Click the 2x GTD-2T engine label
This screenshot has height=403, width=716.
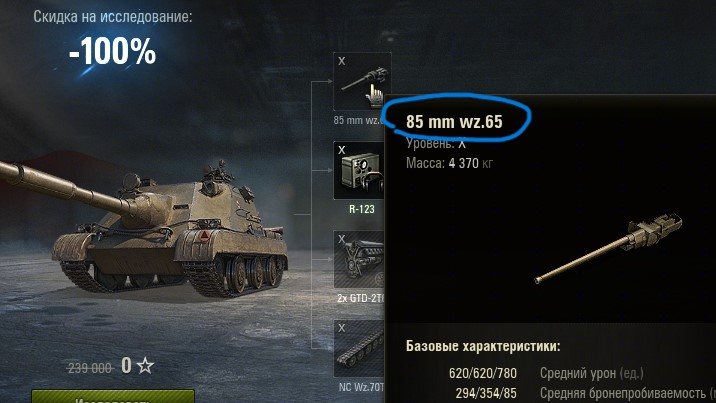[361, 298]
